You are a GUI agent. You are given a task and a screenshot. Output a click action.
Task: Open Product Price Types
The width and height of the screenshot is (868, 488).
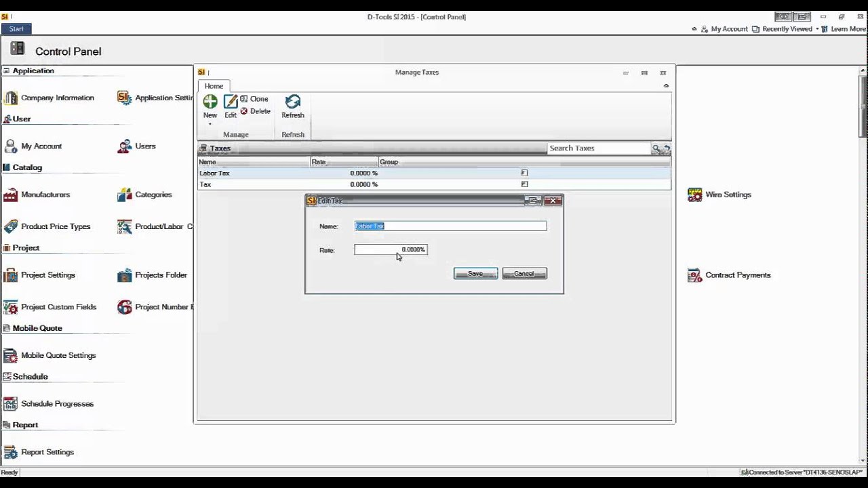[47, 226]
